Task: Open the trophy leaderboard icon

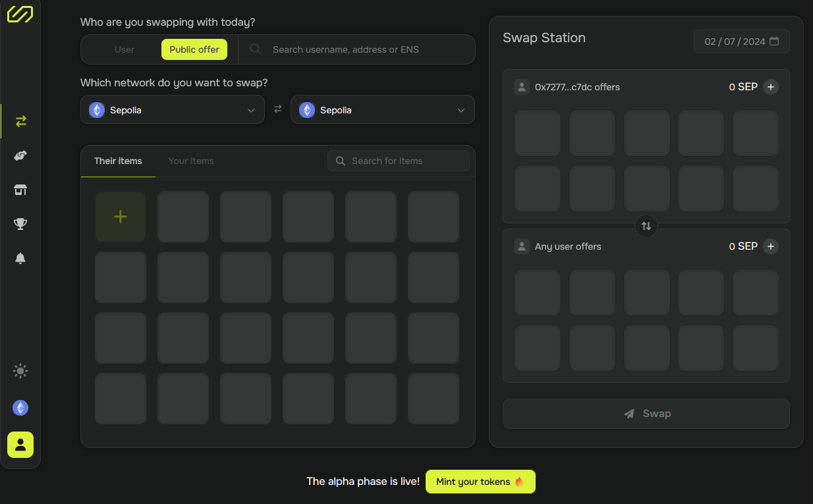Action: coord(20,224)
